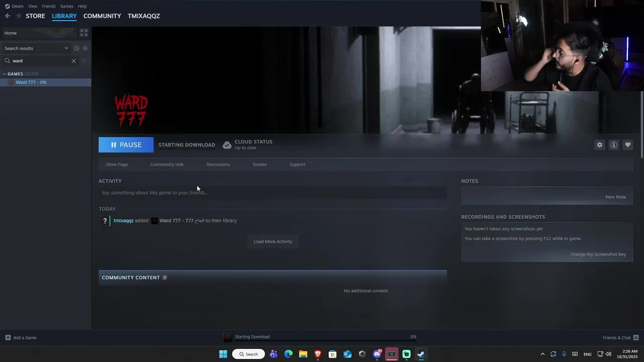Open the Store Page tab
The width and height of the screenshot is (644, 362).
point(117,164)
